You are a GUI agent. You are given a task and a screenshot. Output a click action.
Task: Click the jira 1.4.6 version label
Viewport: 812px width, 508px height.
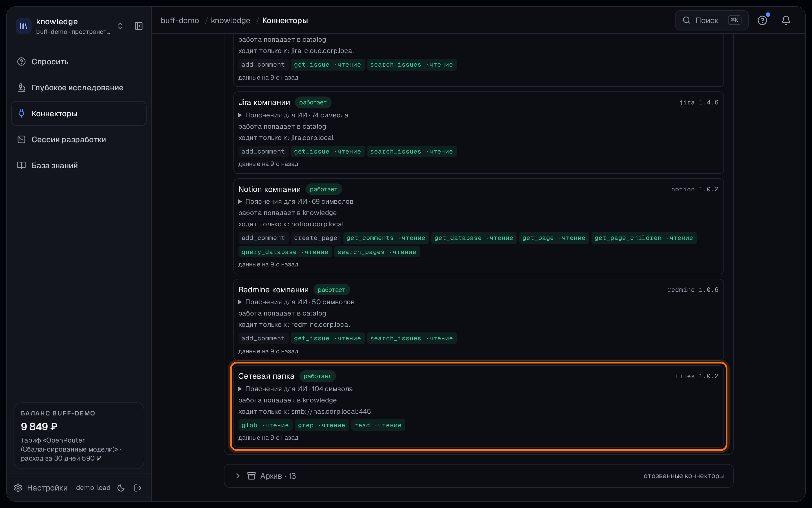[x=699, y=102]
